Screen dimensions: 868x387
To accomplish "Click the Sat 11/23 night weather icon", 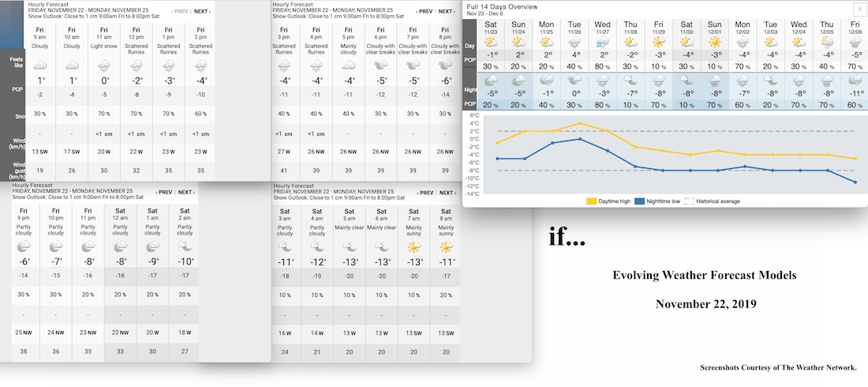I will (491, 80).
